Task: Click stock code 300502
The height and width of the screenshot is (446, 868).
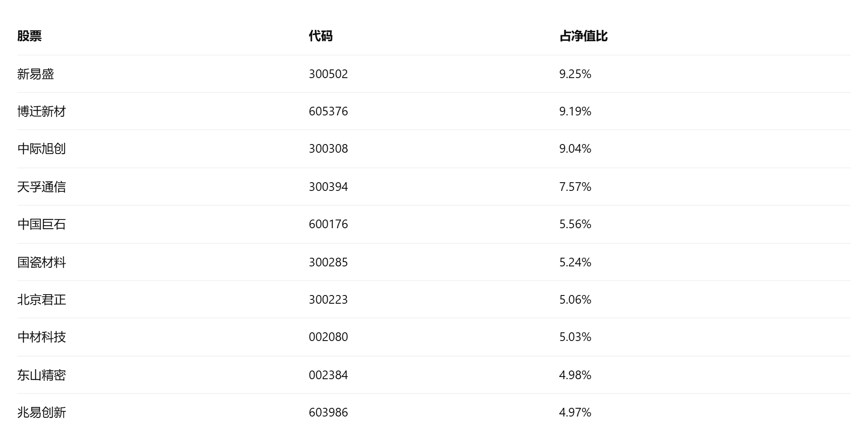Action: click(x=329, y=74)
